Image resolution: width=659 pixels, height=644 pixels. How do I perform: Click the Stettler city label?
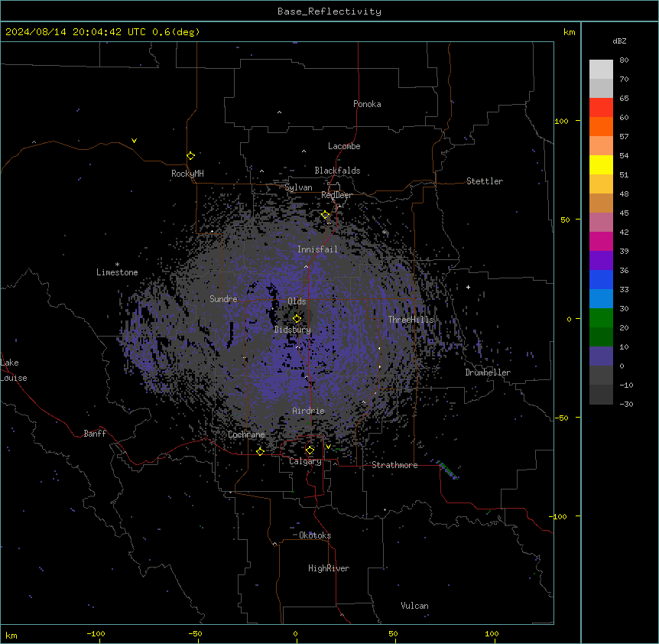click(x=484, y=181)
